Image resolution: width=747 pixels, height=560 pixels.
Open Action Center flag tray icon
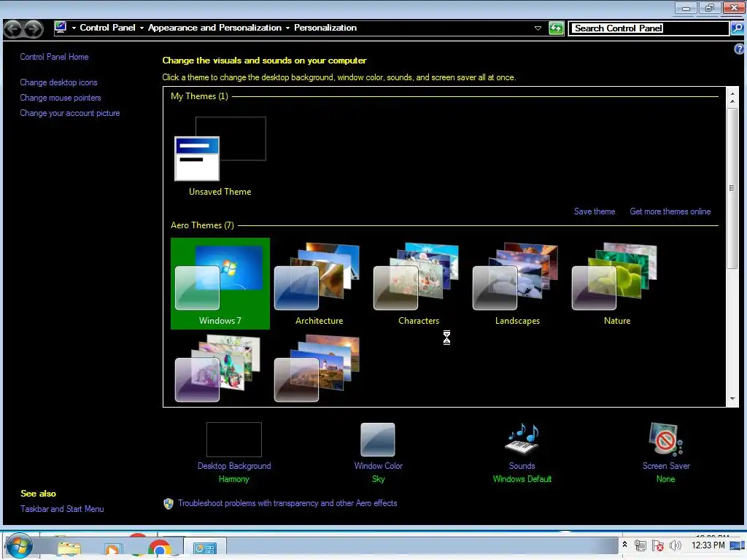click(658, 545)
